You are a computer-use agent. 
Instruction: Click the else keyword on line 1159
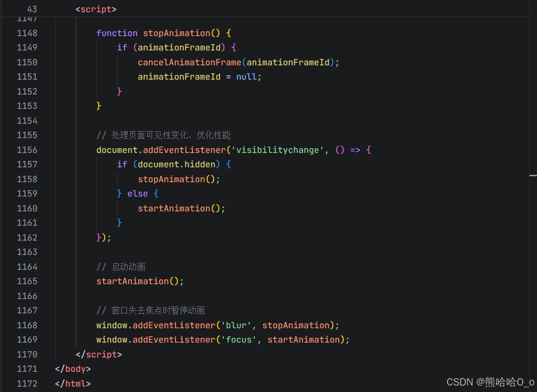tap(138, 193)
